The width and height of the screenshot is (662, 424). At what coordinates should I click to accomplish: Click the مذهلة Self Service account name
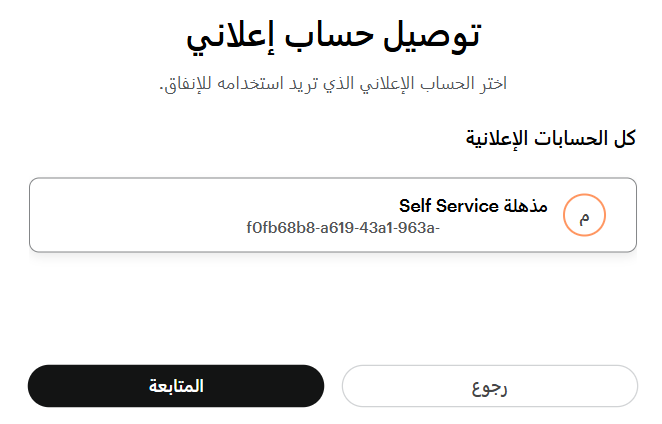click(473, 206)
